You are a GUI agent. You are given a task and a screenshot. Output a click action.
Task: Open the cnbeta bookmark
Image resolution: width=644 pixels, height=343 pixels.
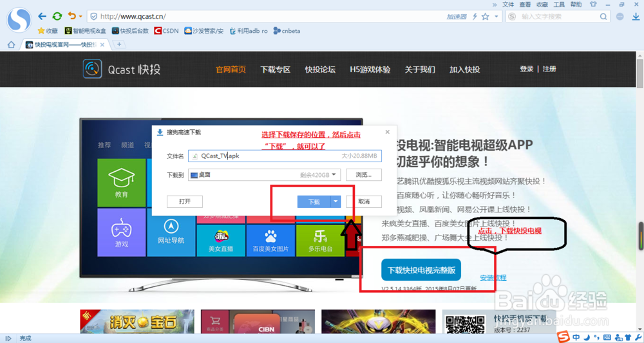pos(287,31)
